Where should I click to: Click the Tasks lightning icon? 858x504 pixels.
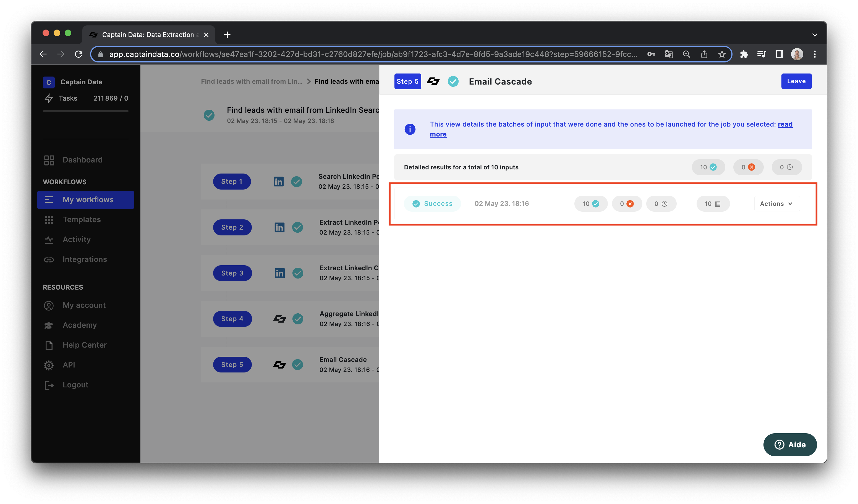(49, 98)
